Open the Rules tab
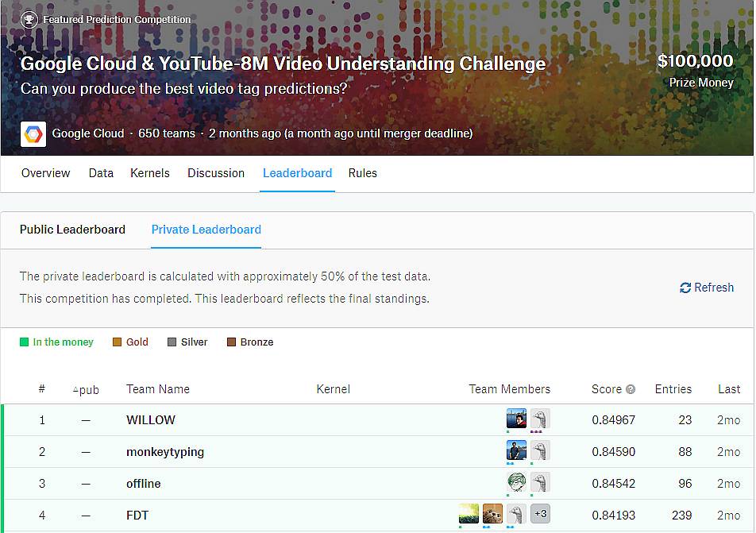The height and width of the screenshot is (533, 756). pos(363,173)
